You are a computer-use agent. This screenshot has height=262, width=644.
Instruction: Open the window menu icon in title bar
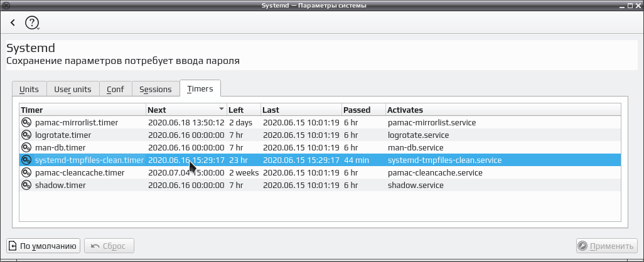pos(6,6)
